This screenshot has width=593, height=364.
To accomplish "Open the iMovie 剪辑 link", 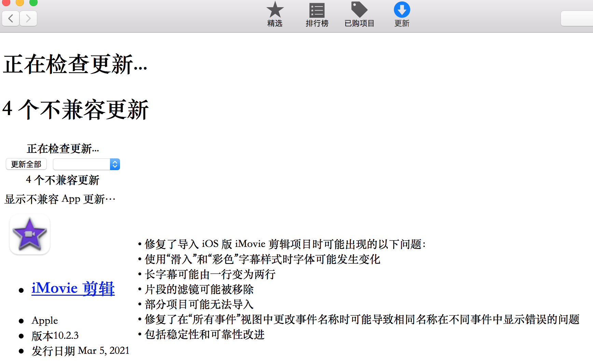I will [73, 289].
